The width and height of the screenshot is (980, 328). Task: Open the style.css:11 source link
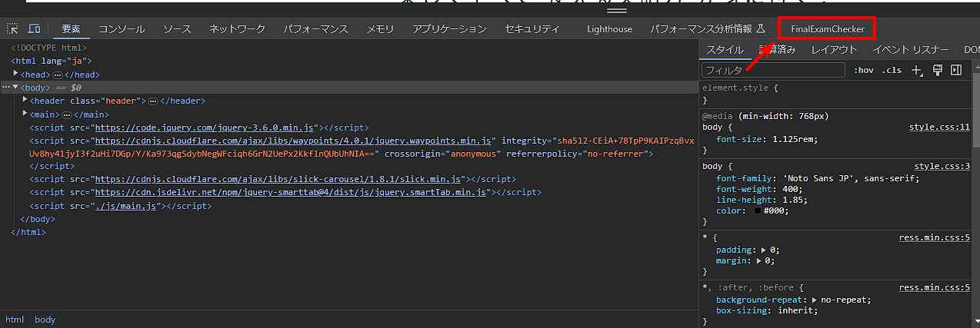pos(938,128)
